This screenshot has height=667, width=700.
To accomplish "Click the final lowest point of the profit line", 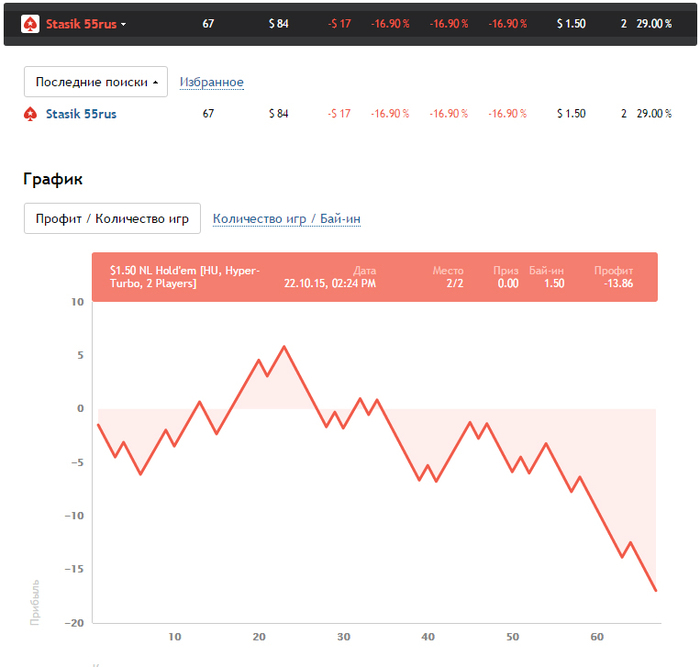I will click(x=656, y=590).
